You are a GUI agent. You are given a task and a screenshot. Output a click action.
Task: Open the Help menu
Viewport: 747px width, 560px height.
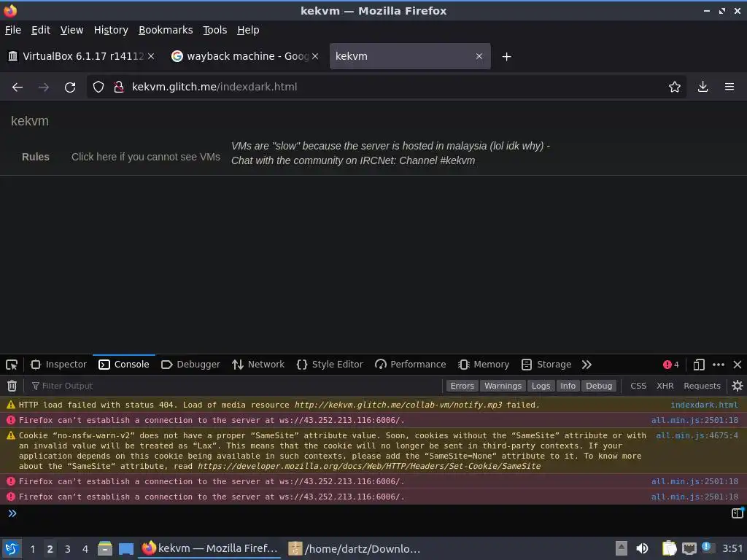(x=248, y=30)
